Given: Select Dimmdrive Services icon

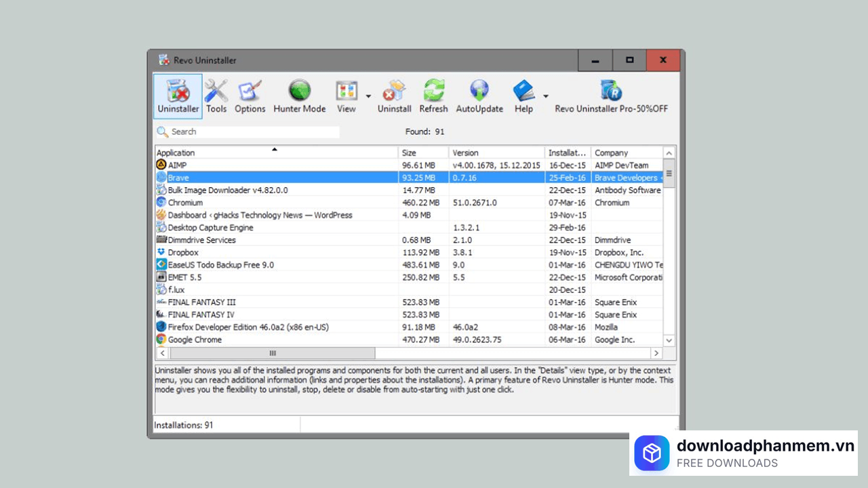Looking at the screenshot, I should click(x=161, y=239).
